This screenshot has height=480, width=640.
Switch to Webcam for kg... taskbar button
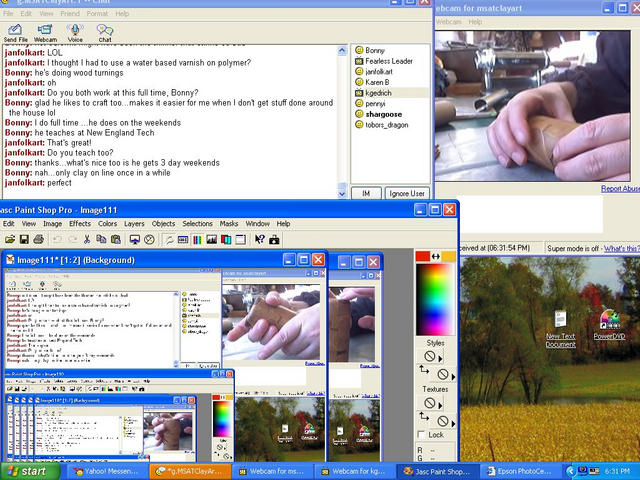355,471
